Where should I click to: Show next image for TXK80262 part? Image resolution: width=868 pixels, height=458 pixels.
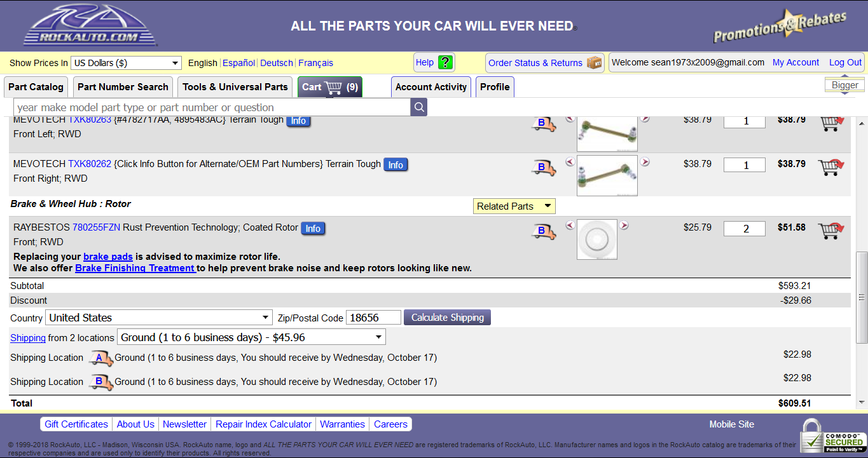coord(645,162)
